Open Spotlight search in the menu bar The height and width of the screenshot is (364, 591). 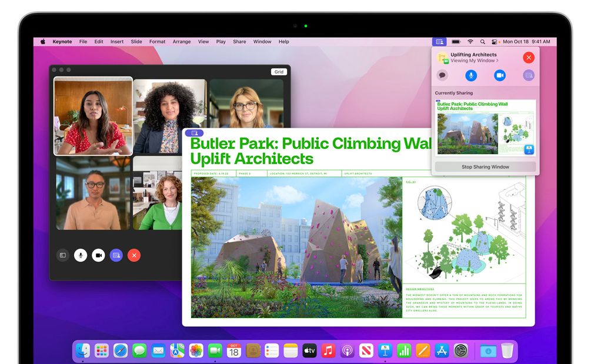(483, 42)
